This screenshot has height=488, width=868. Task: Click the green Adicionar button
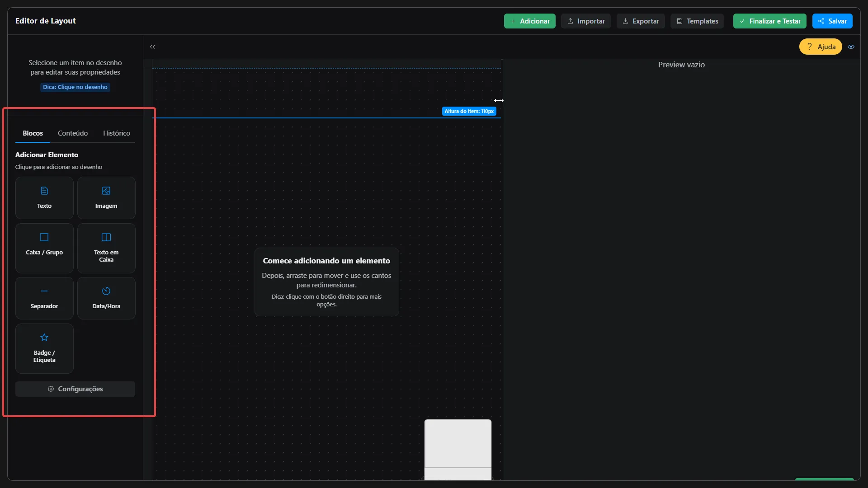pos(529,21)
